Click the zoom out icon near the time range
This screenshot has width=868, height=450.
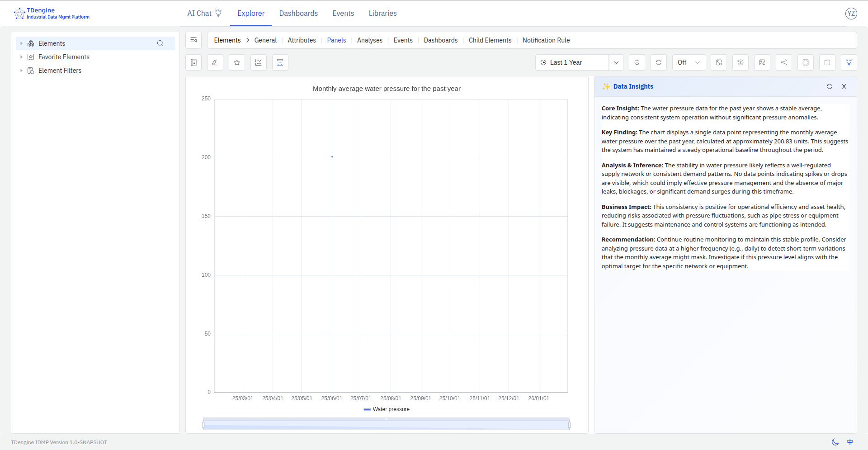(x=637, y=62)
